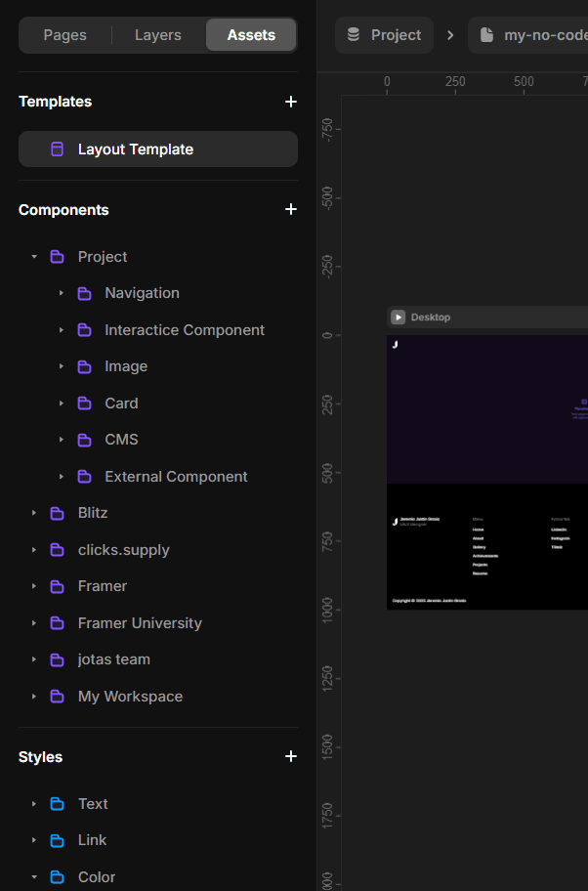Expand the clicks.supply folder
Screen dimensions: 588x891
pos(34,550)
